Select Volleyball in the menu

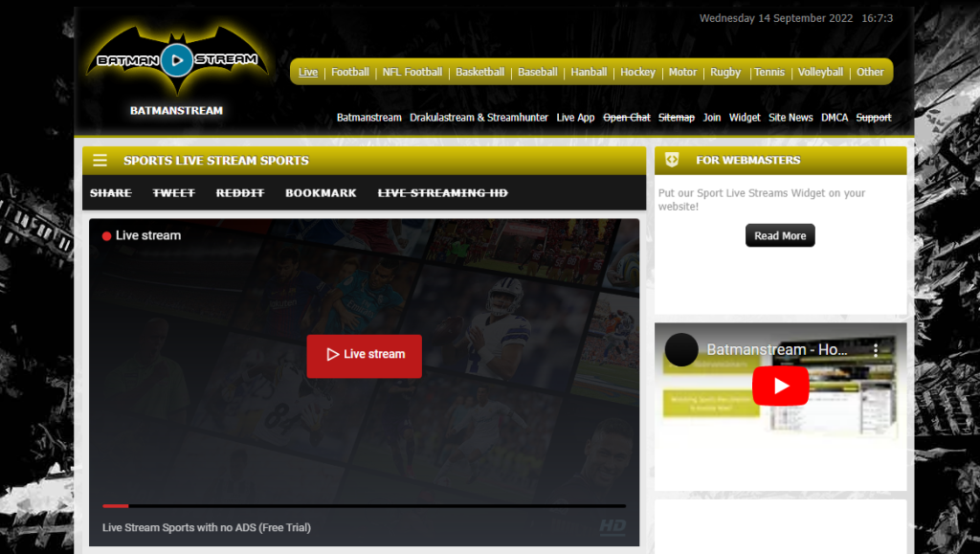(820, 73)
